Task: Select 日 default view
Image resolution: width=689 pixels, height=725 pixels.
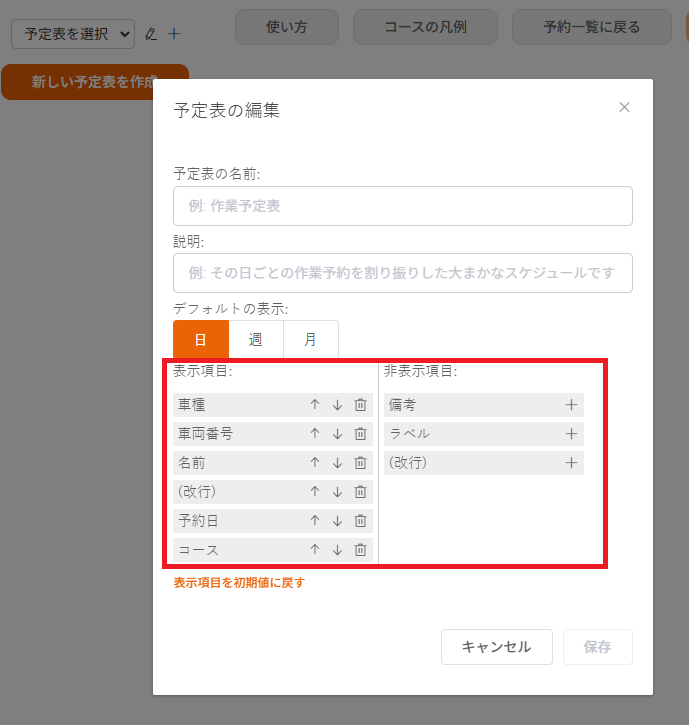Action: 200,340
